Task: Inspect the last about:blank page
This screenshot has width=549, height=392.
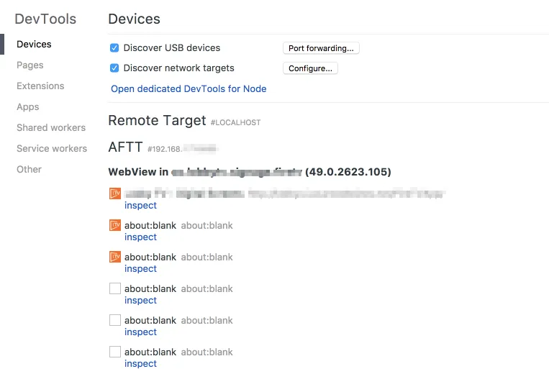Action: [140, 364]
